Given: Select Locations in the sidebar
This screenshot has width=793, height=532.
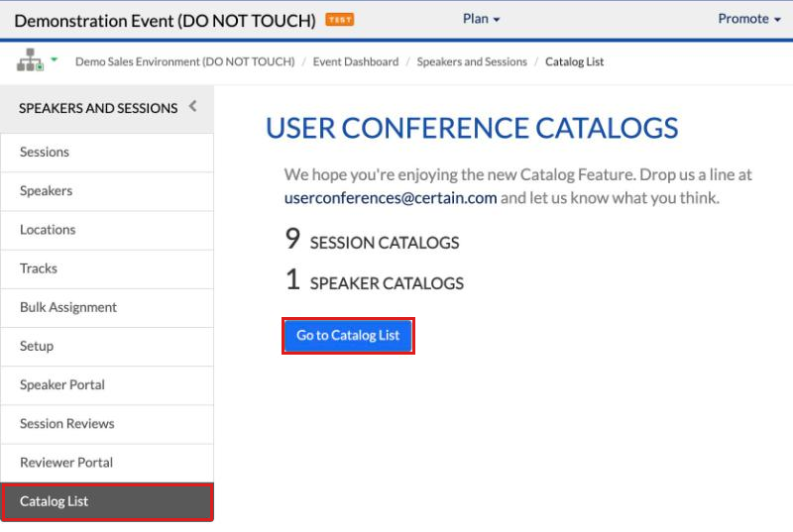Looking at the screenshot, I should (107, 231).
